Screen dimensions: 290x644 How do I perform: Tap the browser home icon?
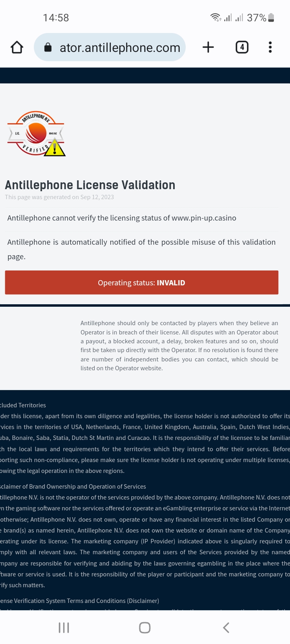[17, 47]
